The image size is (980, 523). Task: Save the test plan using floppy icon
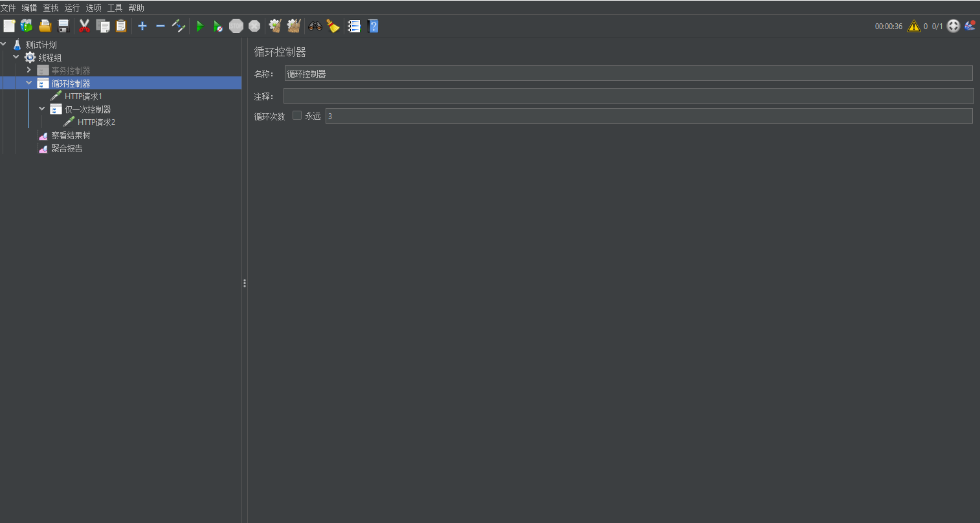point(63,26)
